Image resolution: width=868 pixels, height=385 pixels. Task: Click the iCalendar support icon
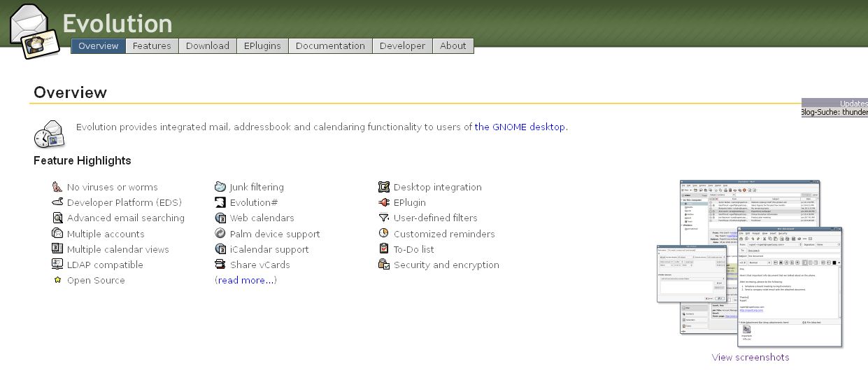[220, 249]
